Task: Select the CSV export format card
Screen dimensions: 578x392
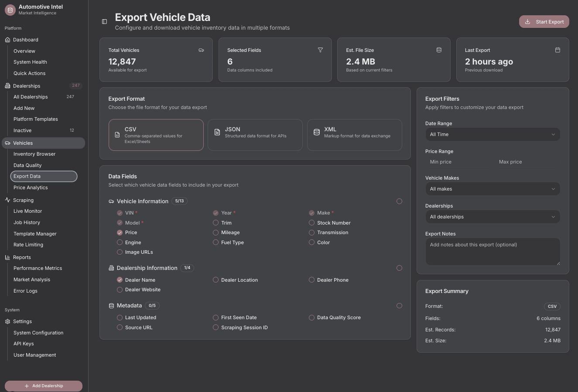Action: pos(156,135)
